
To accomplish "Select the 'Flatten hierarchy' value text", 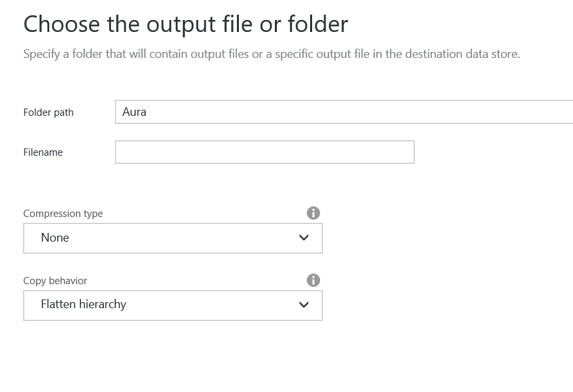I will (x=84, y=304).
